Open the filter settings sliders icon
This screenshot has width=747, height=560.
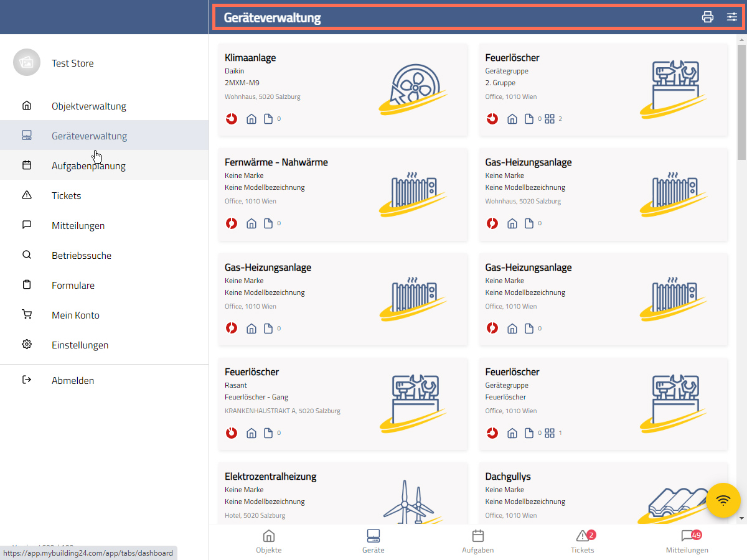tap(732, 17)
